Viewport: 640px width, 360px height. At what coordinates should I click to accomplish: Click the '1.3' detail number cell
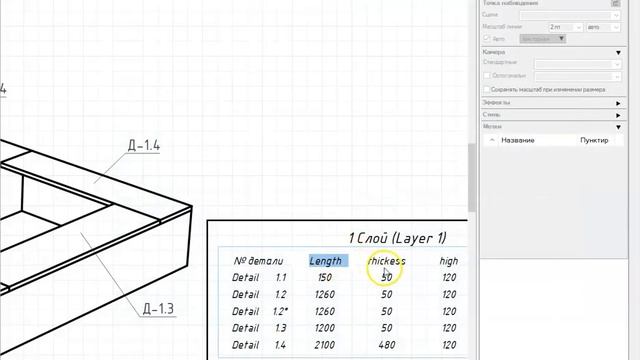(x=280, y=328)
